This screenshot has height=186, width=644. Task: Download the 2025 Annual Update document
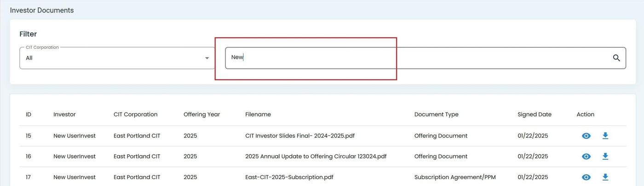tap(605, 157)
